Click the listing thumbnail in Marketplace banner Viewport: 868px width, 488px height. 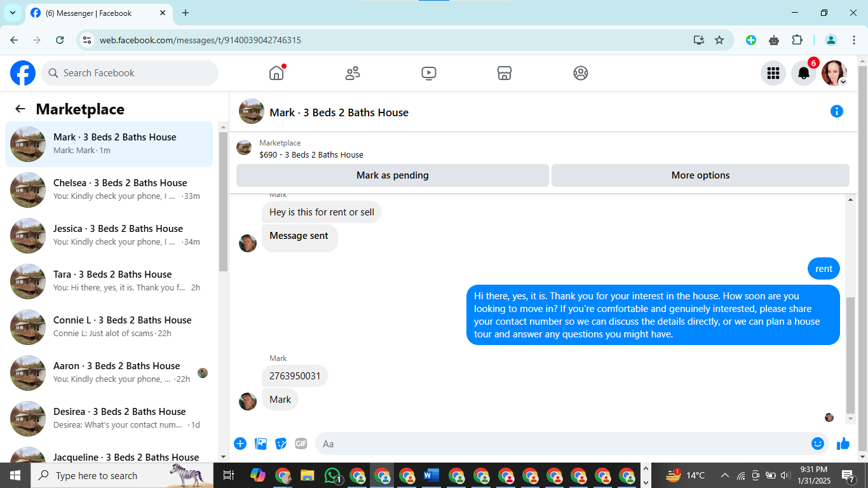pyautogui.click(x=244, y=148)
